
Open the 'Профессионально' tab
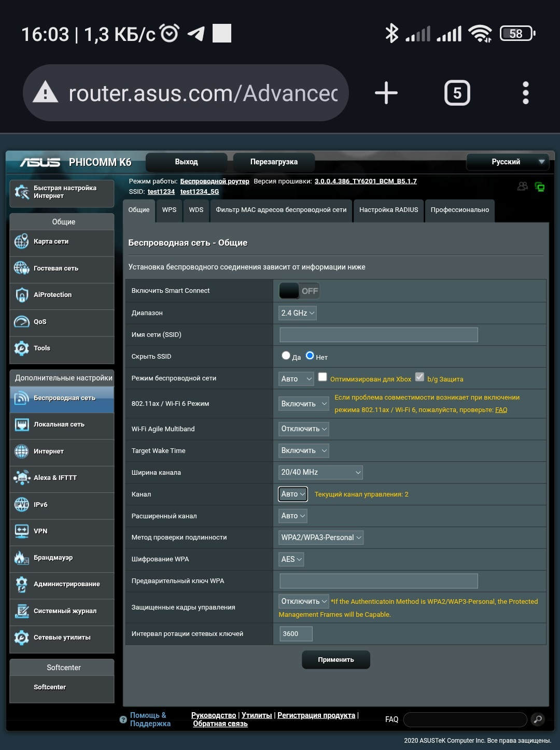459,210
